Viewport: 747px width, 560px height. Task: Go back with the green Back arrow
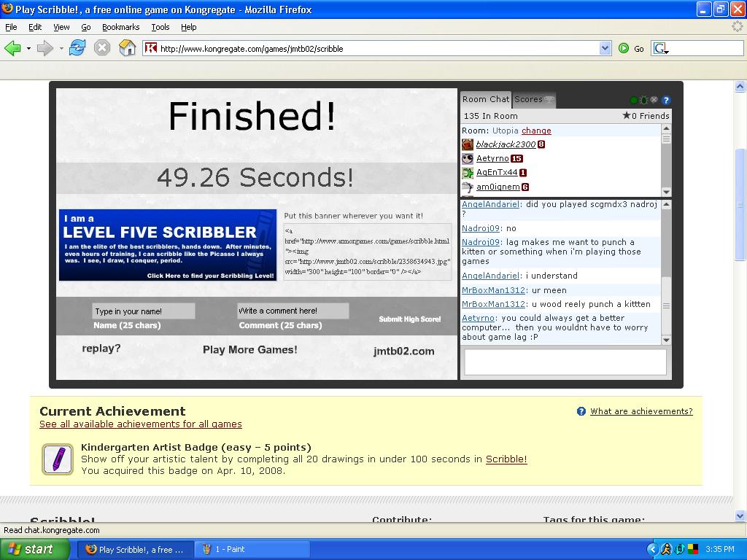click(12, 48)
